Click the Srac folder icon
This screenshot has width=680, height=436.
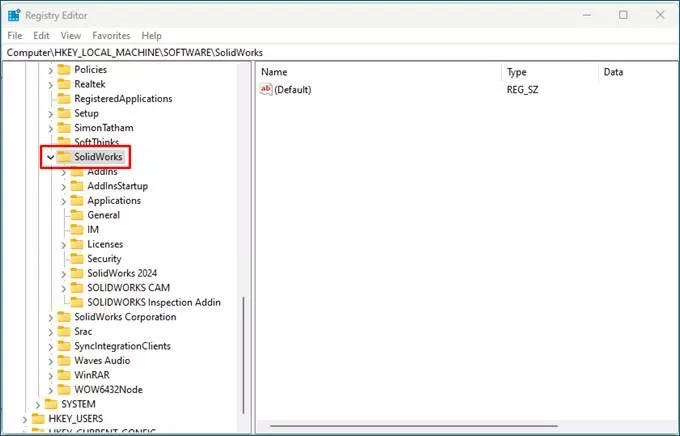tap(64, 331)
